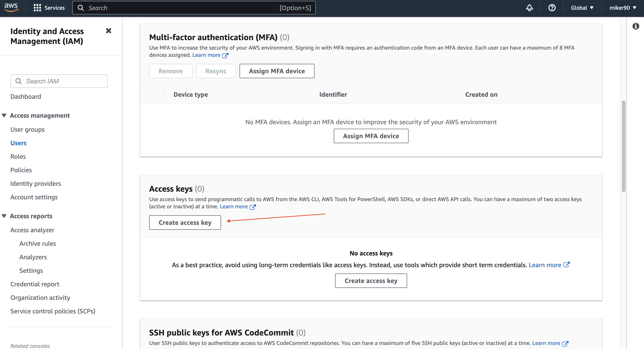Viewport: 644px width, 349px height.
Task: Click the Multi-factor authentication (MFA) heading
Action: coord(213,37)
